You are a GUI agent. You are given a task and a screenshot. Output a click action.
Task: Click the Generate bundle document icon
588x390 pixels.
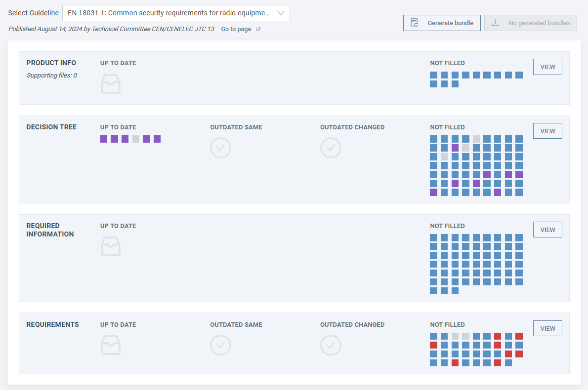(x=415, y=23)
